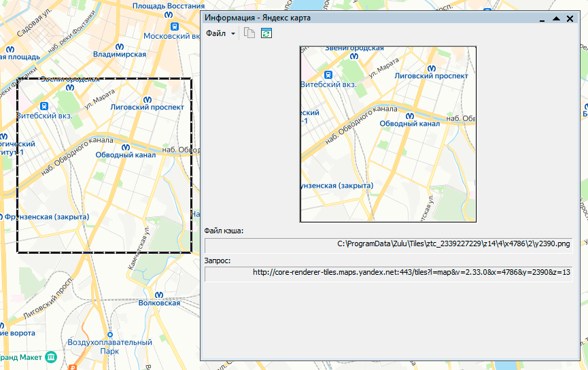Click the Файл кэша path field

(x=389, y=245)
